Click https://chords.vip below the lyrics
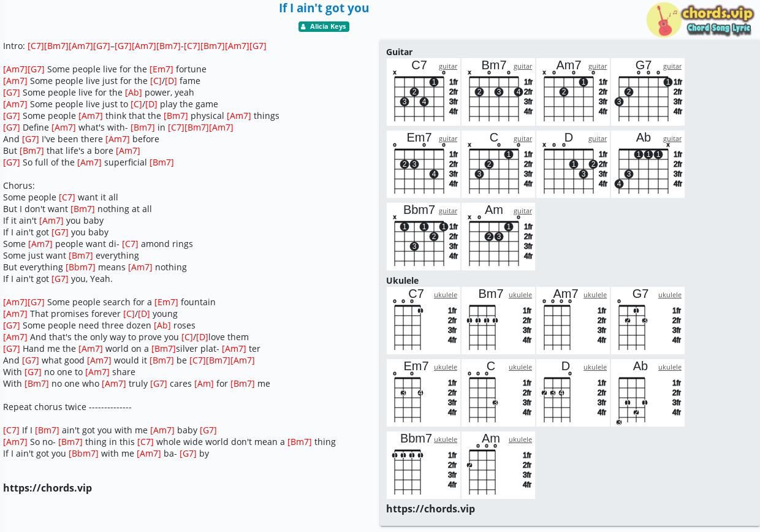760x532 pixels. 47,488
